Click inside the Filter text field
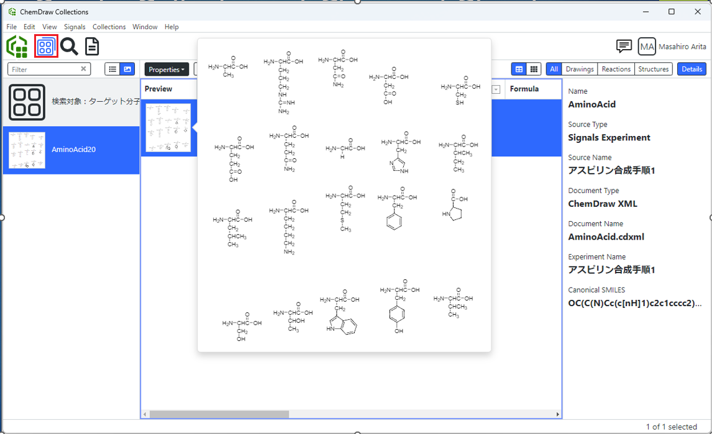 pyautogui.click(x=43, y=69)
